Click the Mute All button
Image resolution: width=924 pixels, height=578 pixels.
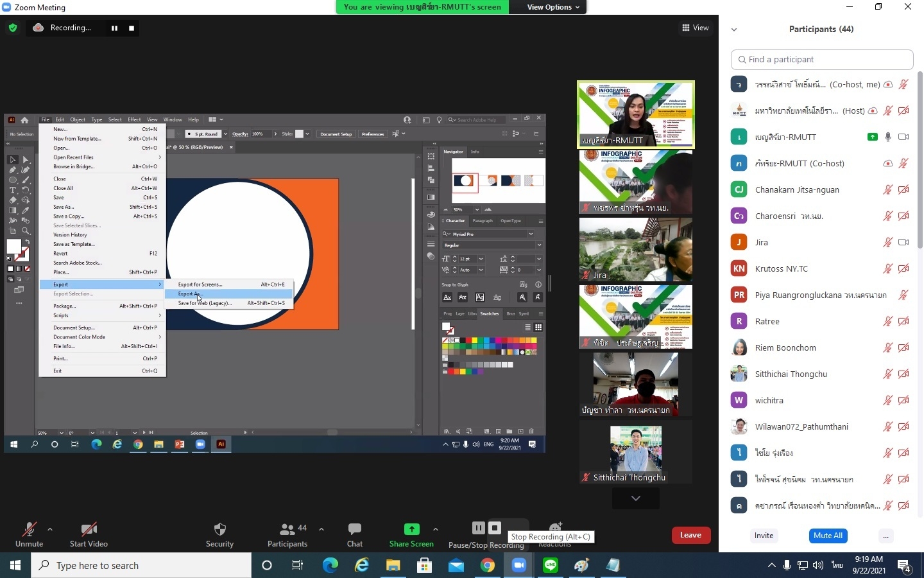(828, 536)
